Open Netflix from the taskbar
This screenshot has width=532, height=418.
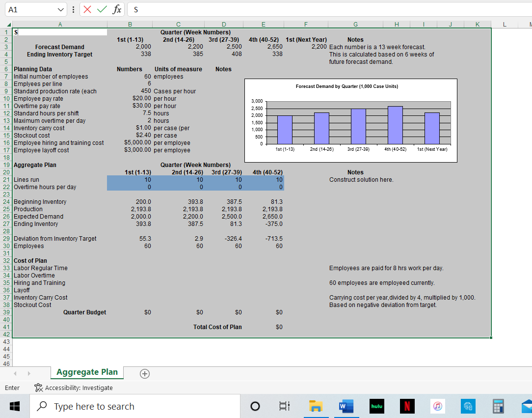coord(407,406)
